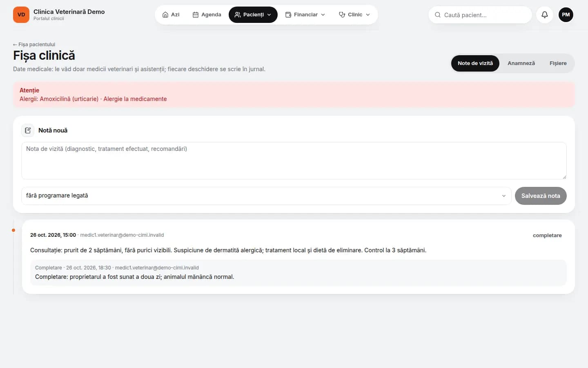Image resolution: width=588 pixels, height=368 pixels.
Task: Click the 26 oct. 2026, 15:00 timestamp
Action: coord(53,235)
